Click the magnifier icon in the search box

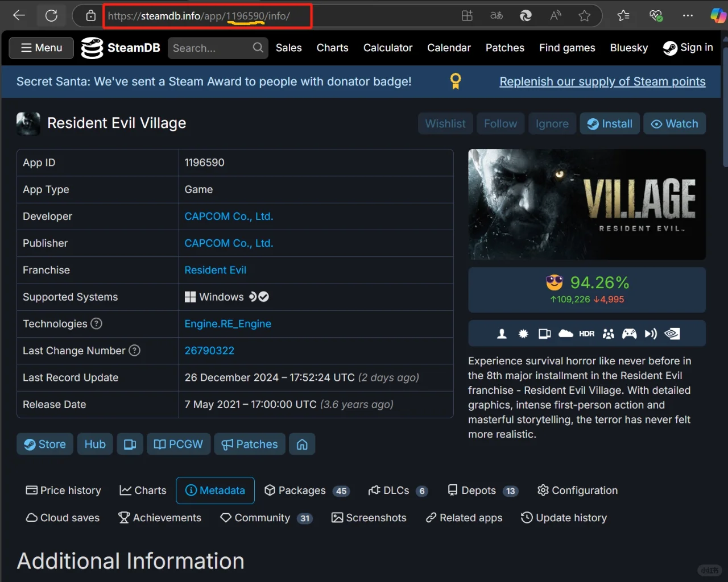click(x=258, y=48)
